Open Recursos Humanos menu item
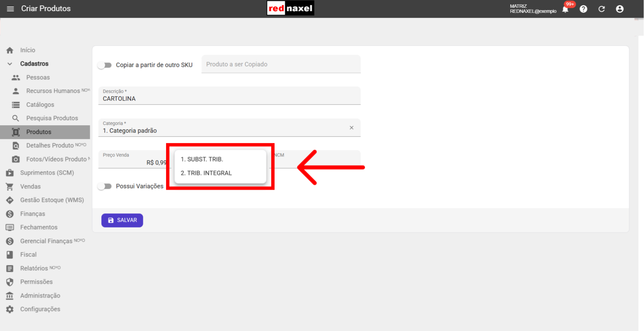The width and height of the screenshot is (644, 331). (45, 91)
